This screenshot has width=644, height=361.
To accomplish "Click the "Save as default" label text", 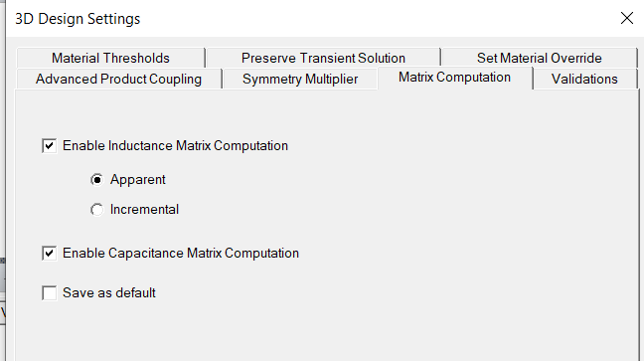I will coord(109,292).
